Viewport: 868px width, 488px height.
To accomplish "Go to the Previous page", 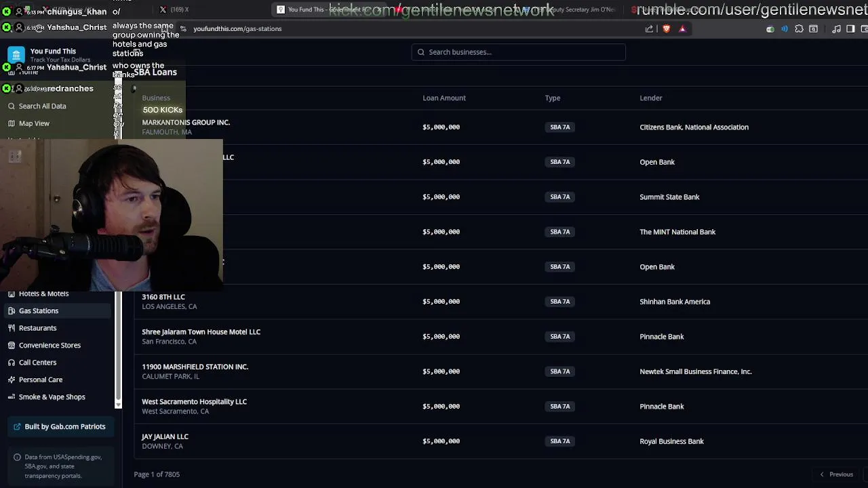I will coord(837,474).
